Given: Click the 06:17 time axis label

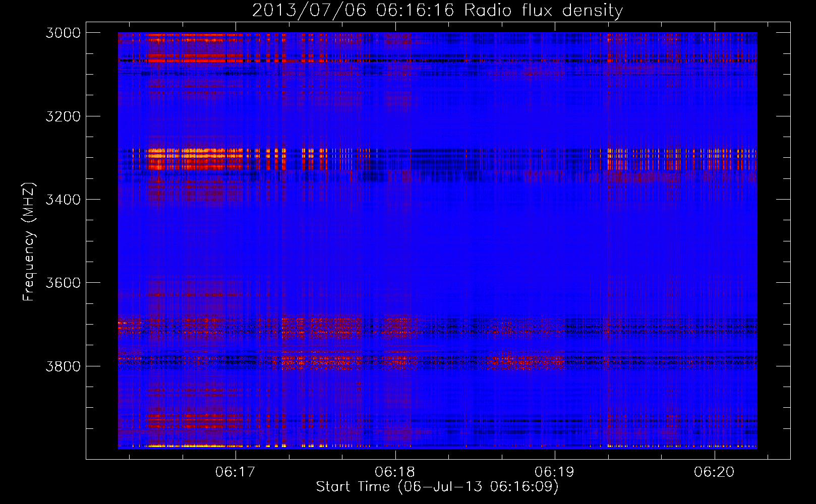Looking at the screenshot, I should [236, 472].
